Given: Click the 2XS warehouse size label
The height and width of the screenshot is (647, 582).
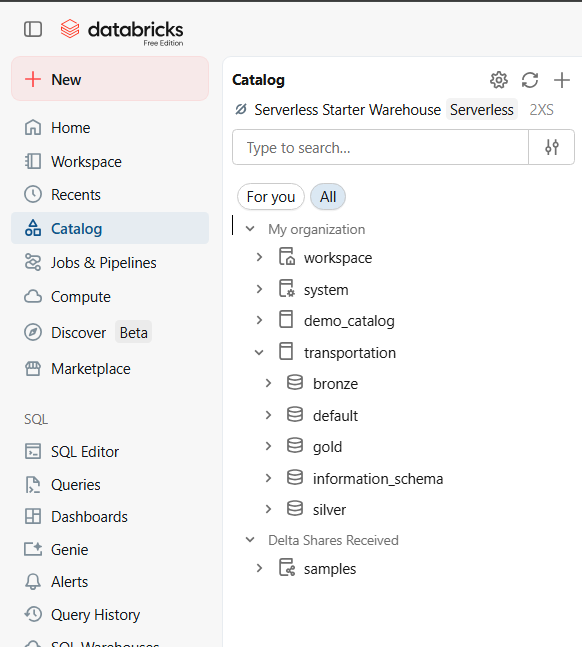Looking at the screenshot, I should tap(542, 110).
